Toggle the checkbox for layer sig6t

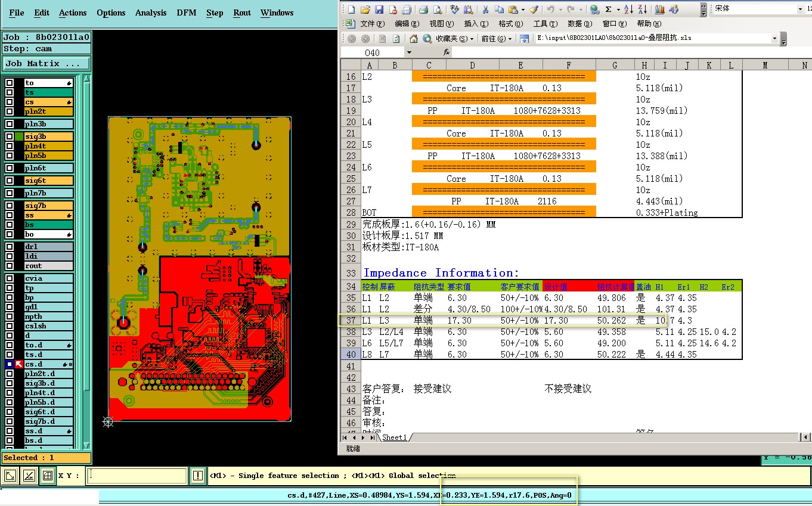click(x=10, y=181)
